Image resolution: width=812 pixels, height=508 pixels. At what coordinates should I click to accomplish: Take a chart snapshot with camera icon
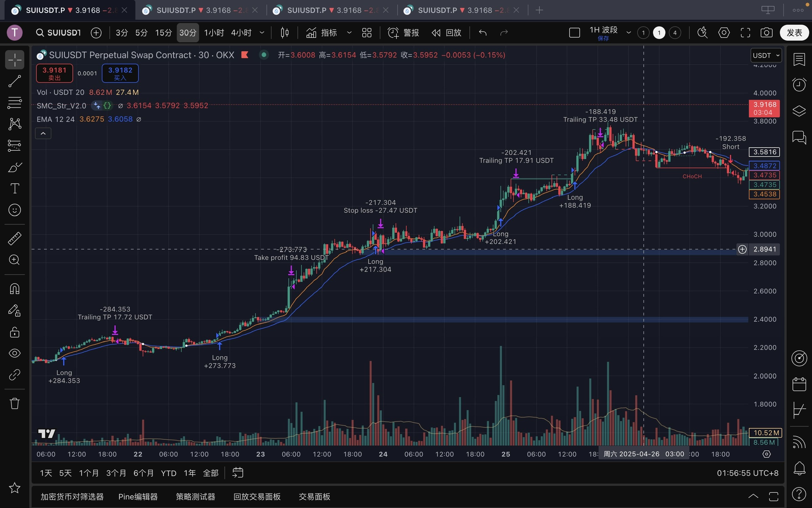tap(766, 33)
